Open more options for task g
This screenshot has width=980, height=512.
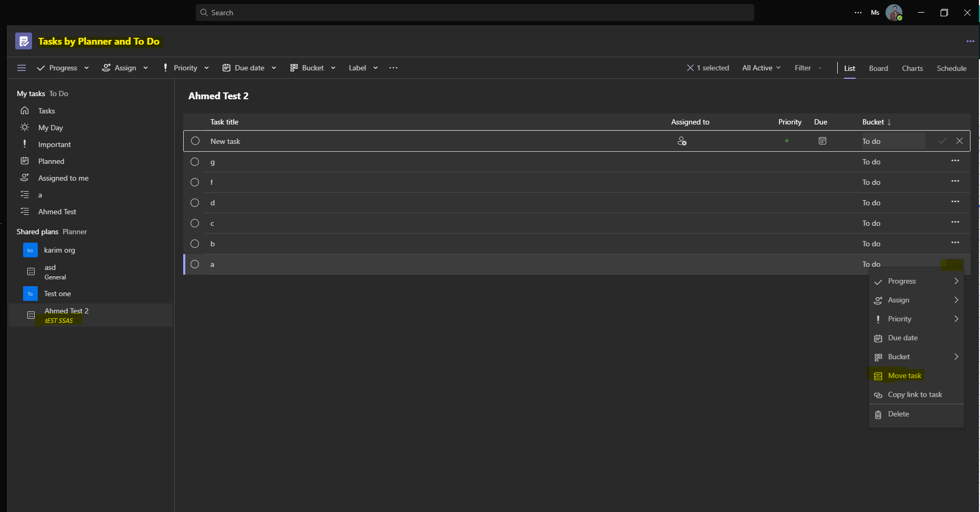tap(955, 161)
